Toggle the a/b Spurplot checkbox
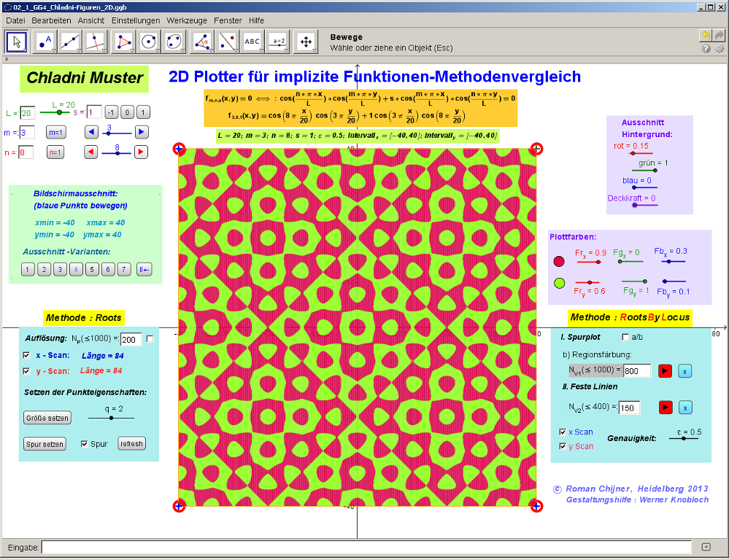Image resolution: width=729 pixels, height=560 pixels. tap(625, 337)
